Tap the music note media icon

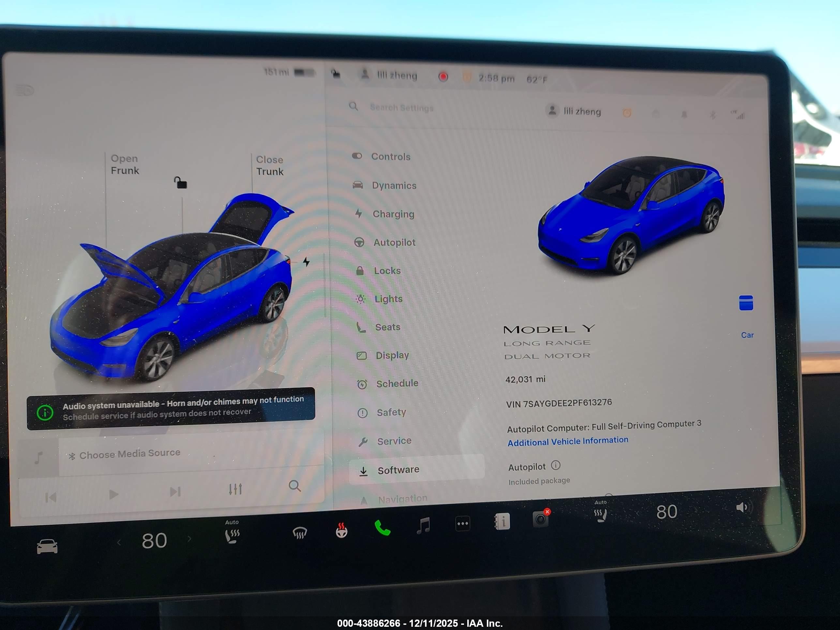pyautogui.click(x=38, y=457)
